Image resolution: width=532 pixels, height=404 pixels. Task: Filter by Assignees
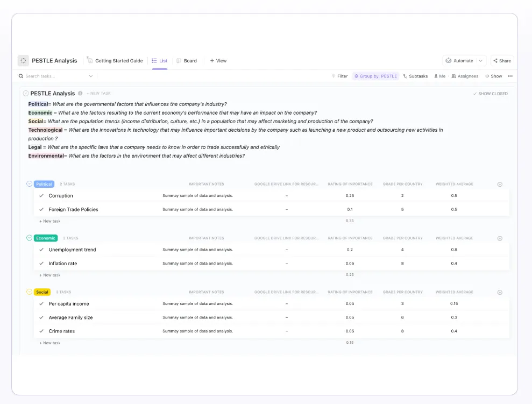(x=465, y=76)
